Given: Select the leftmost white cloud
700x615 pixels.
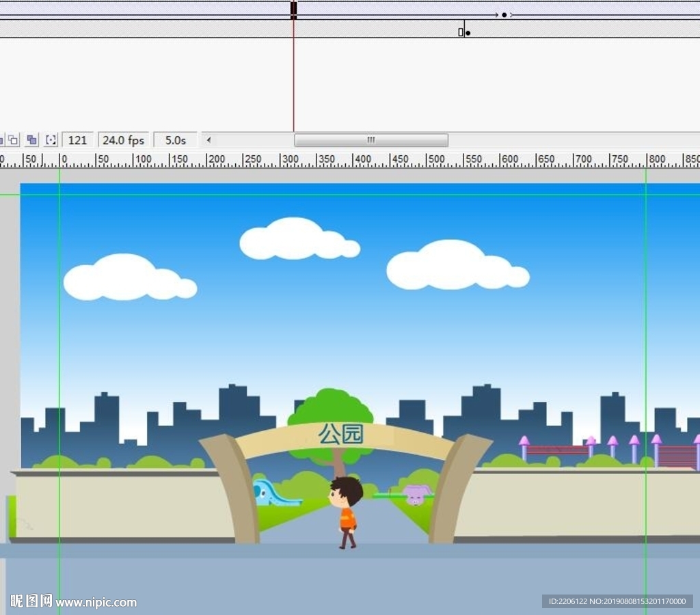Looking at the screenshot, I should tap(127, 277).
